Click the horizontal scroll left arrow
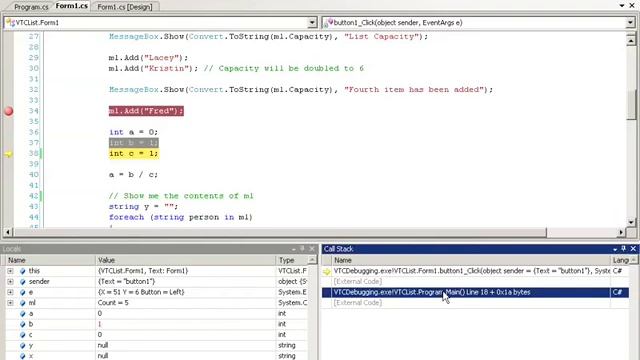Image resolution: width=640 pixels, height=360 pixels. [x=8, y=232]
